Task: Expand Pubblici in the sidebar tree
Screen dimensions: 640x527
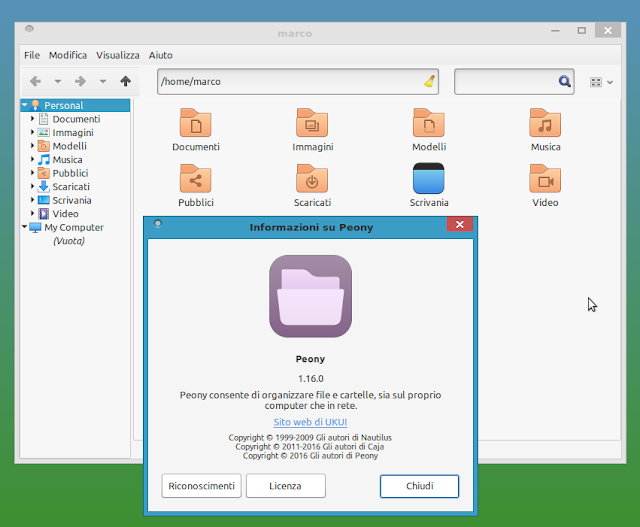Action: pos(32,173)
